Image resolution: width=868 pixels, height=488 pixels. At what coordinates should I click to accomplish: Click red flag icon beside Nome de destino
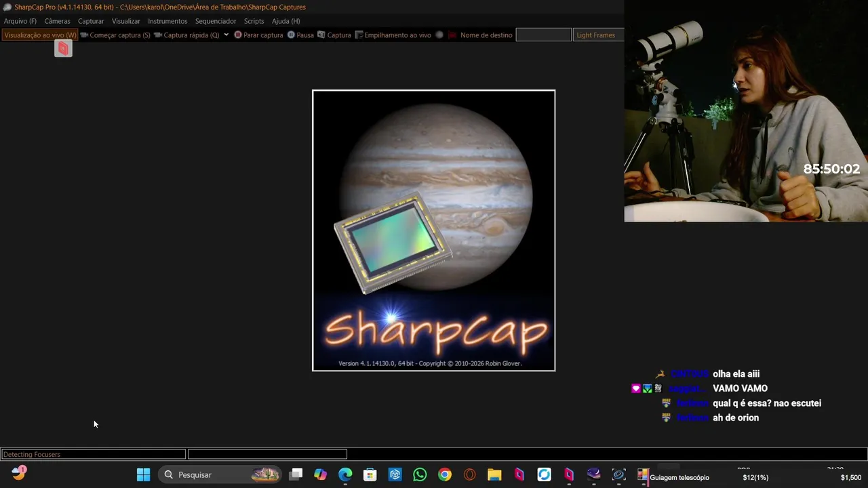coord(452,35)
